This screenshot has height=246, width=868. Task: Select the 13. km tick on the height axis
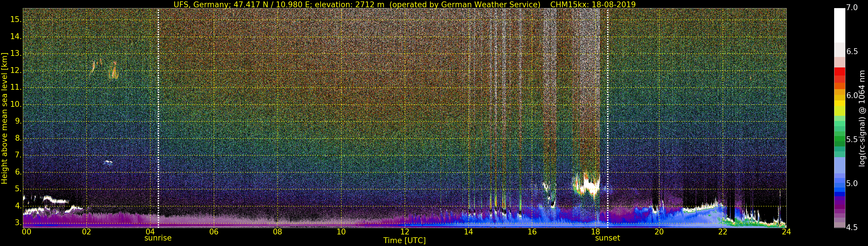tap(16, 54)
